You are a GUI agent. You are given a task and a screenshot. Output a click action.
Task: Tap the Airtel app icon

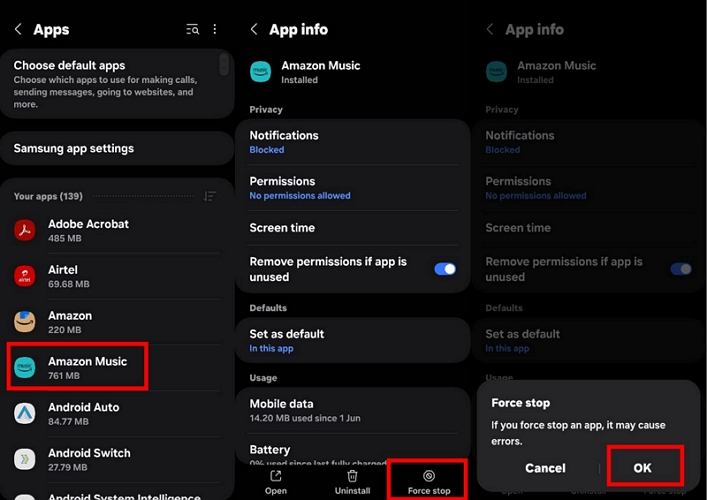(x=25, y=276)
